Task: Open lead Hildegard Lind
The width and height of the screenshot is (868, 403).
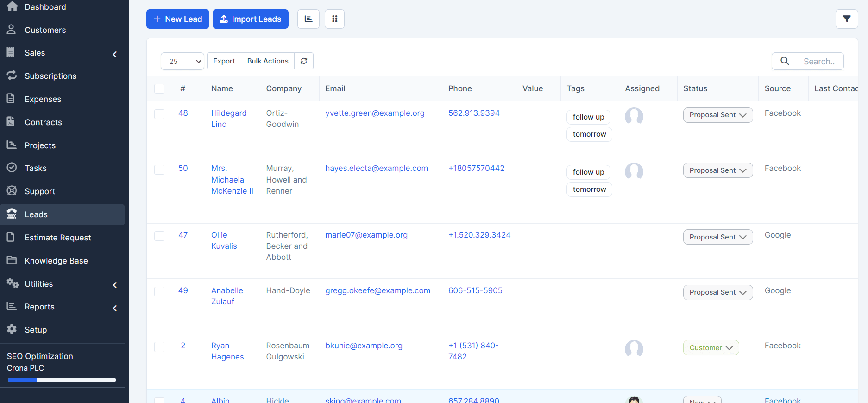Action: tap(229, 119)
